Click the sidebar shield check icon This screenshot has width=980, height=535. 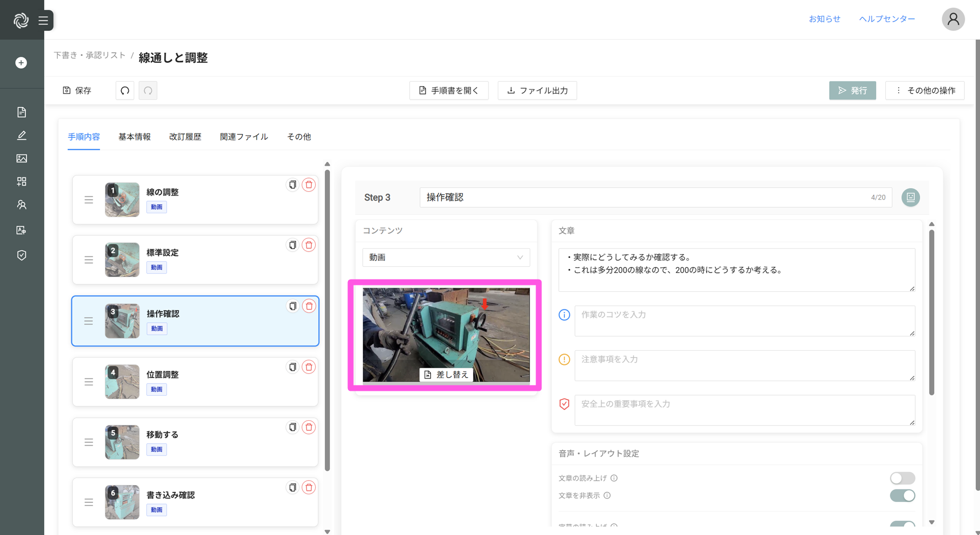click(22, 255)
